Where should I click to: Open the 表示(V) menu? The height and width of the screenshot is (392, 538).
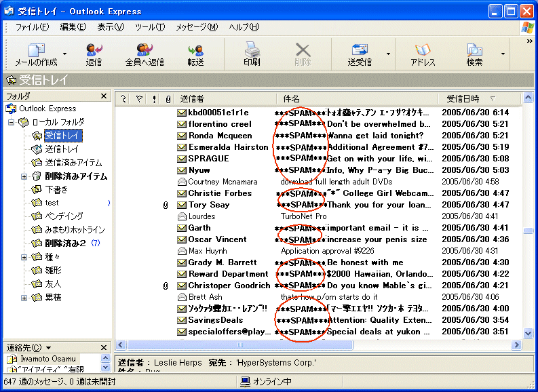tap(111, 27)
